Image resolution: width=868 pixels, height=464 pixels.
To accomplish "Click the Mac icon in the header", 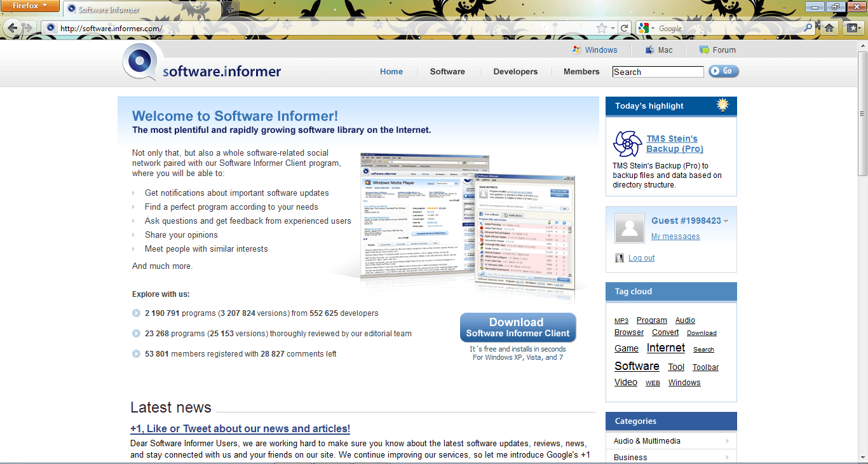I will [649, 50].
